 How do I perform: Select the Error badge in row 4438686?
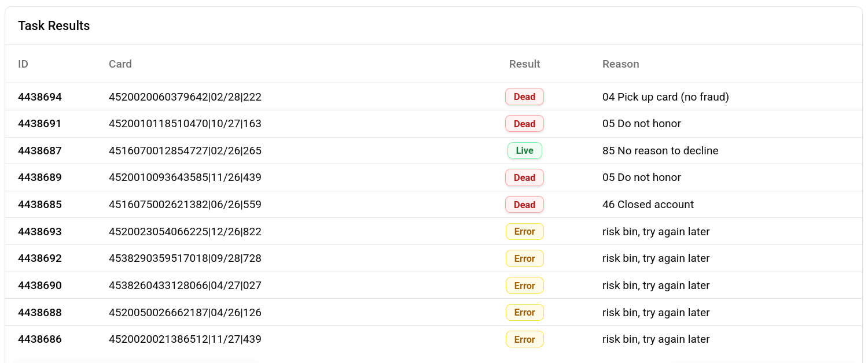pos(524,339)
